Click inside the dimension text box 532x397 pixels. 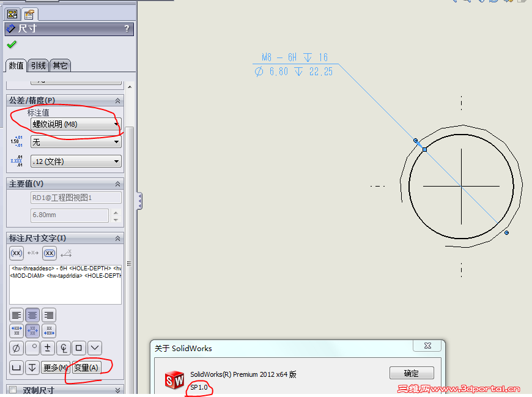(65, 284)
